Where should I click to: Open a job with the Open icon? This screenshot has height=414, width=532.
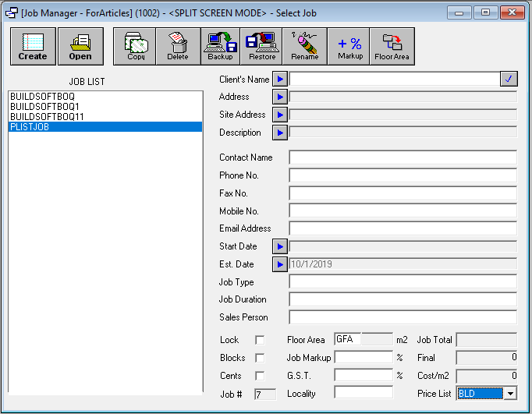coord(80,47)
